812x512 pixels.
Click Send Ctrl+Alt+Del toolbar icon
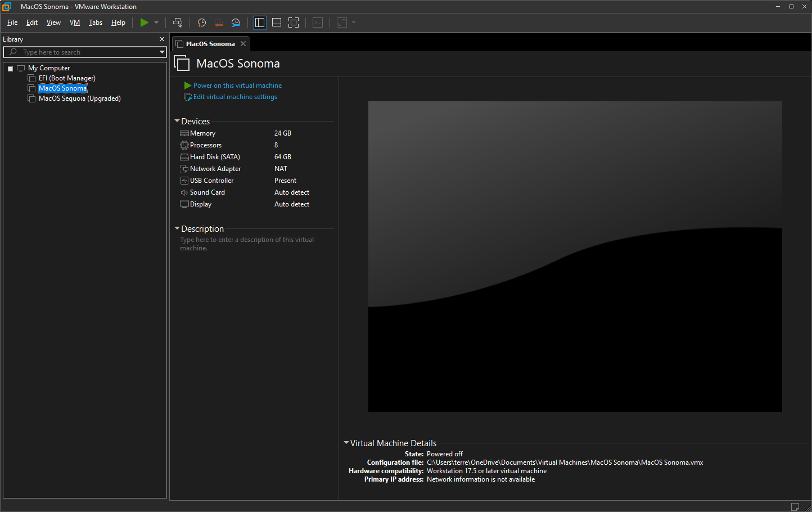(178, 23)
